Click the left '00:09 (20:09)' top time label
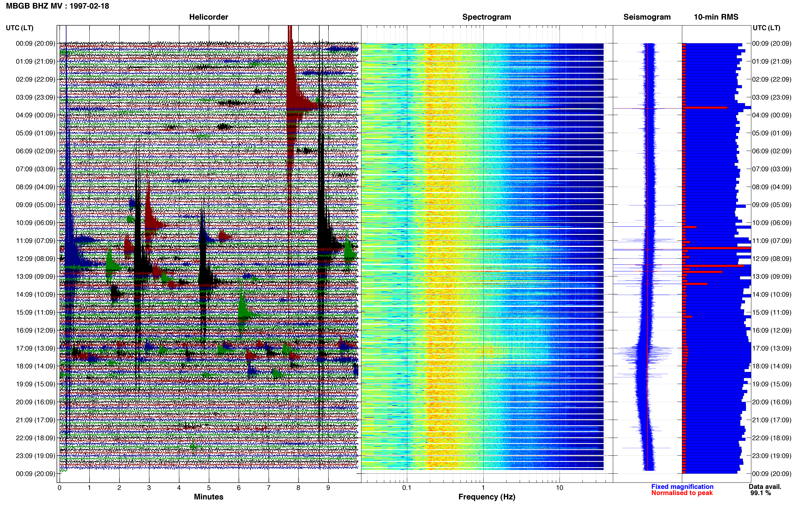The height and width of the screenshot is (508, 812). click(36, 43)
